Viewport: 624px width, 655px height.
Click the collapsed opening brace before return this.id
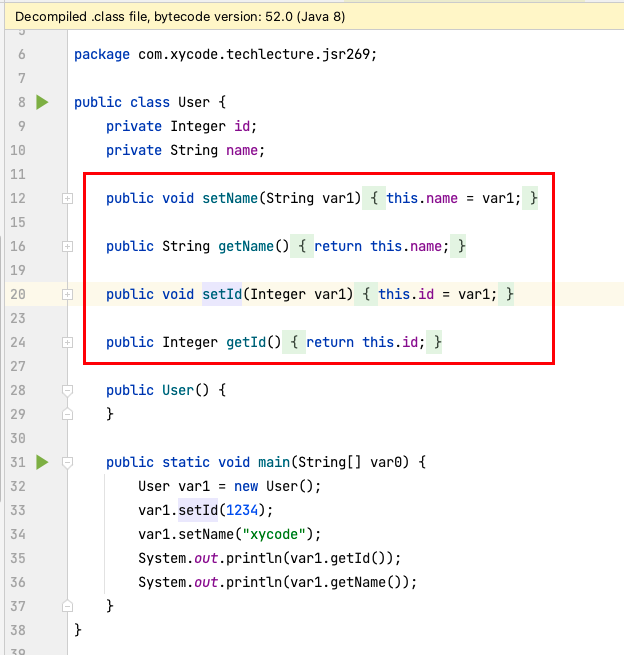click(295, 342)
